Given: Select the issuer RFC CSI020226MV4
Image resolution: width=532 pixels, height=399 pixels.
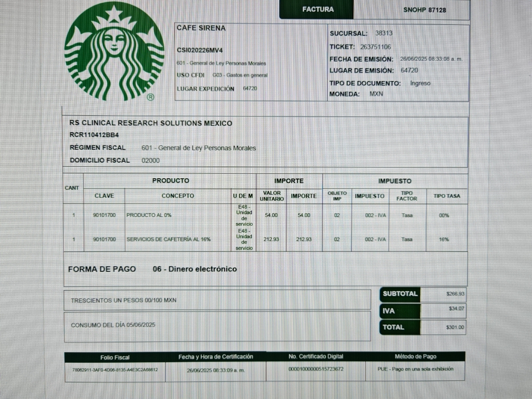Looking at the screenshot, I should [199, 50].
